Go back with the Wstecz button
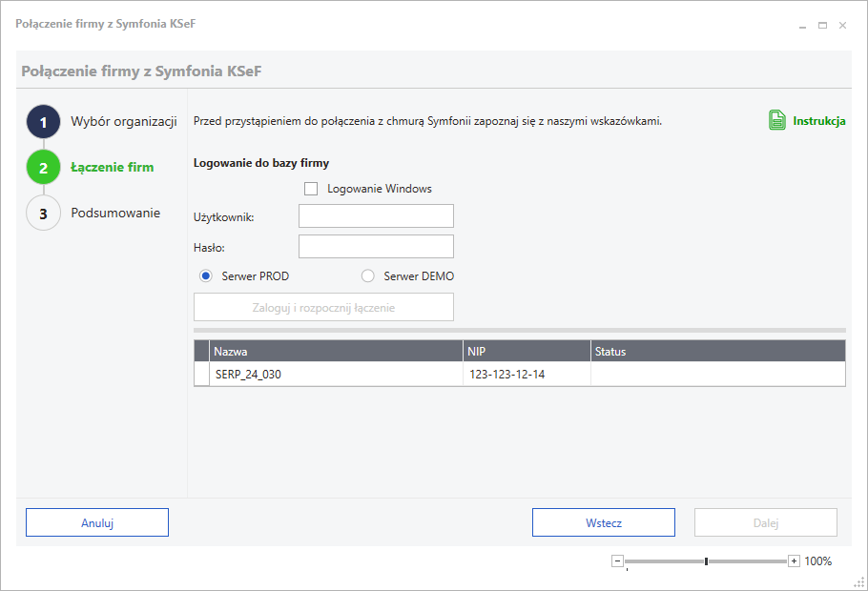The image size is (868, 591). (x=604, y=522)
